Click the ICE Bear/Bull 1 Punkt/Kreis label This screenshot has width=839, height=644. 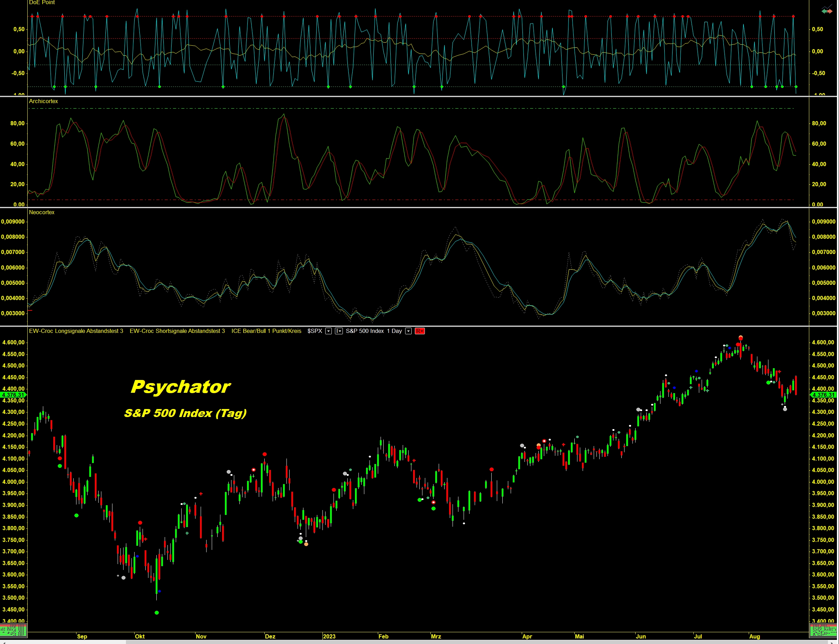click(x=266, y=331)
